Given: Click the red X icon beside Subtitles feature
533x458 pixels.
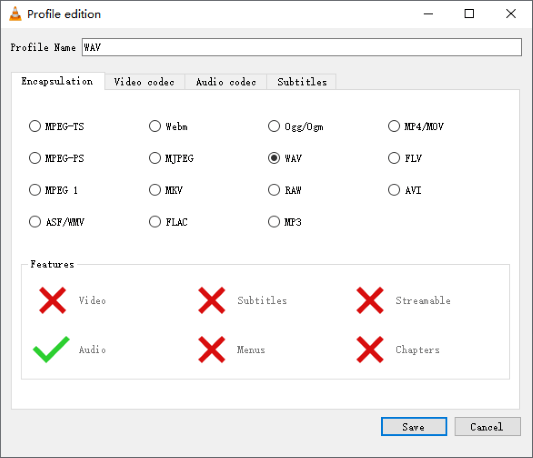Looking at the screenshot, I should (x=211, y=300).
